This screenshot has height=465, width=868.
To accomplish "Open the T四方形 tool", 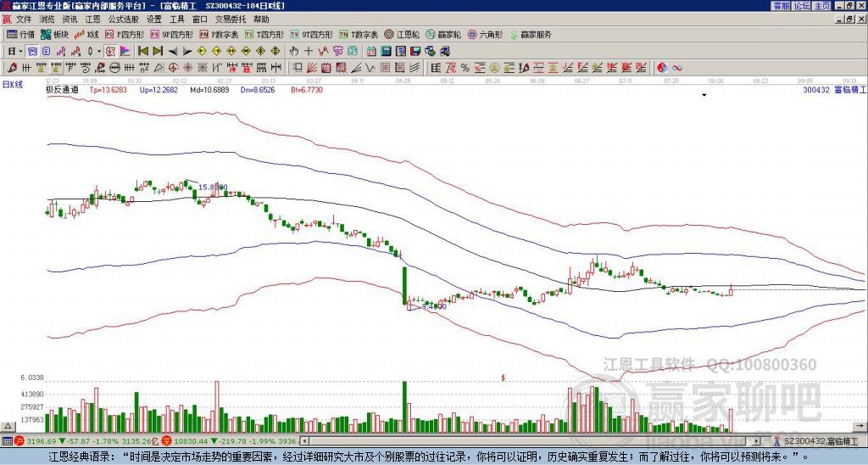I will [264, 34].
